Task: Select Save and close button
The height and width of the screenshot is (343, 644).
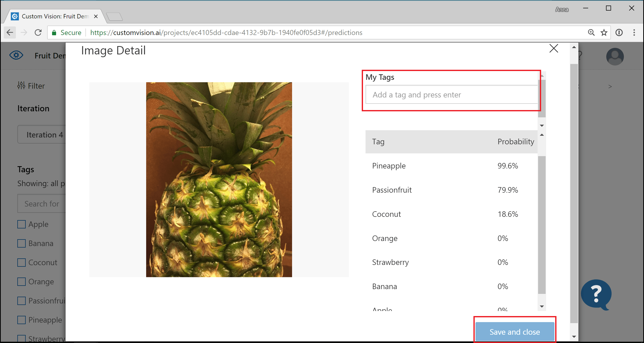Action: point(514,331)
